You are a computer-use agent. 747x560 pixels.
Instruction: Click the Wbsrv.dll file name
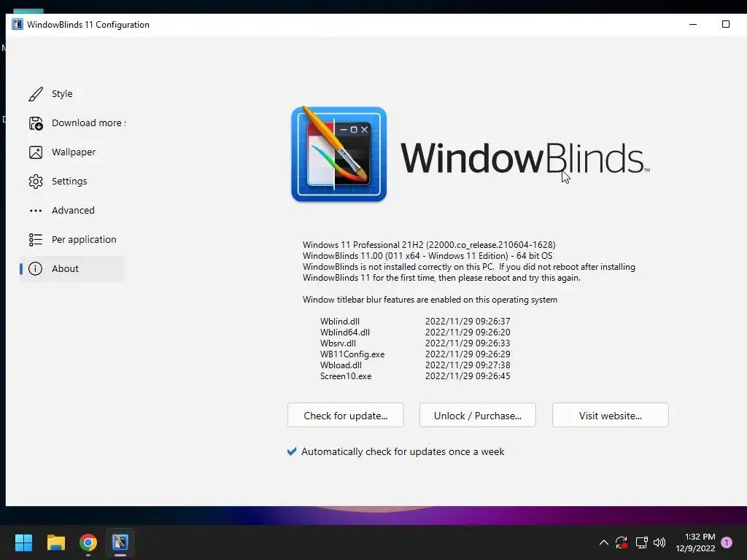tap(338, 343)
